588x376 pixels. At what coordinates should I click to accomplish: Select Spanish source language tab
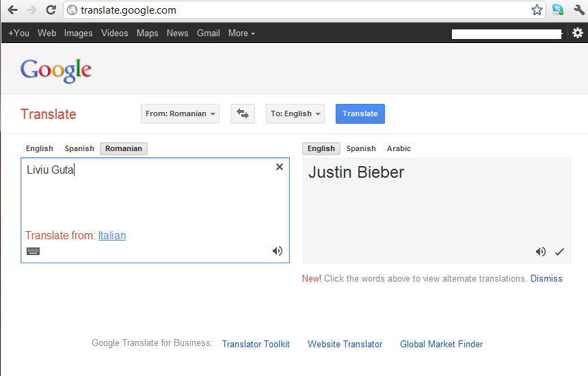click(x=79, y=148)
